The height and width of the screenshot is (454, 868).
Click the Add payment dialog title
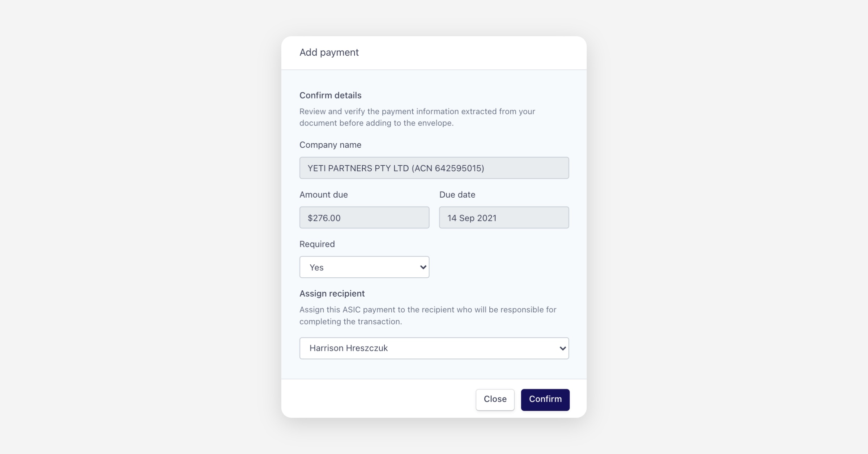click(x=329, y=52)
